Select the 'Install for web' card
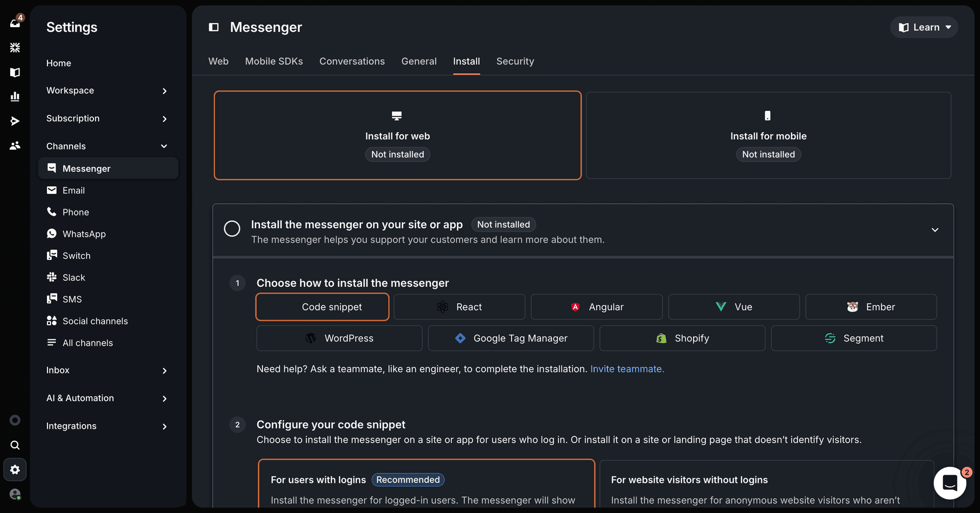Image resolution: width=980 pixels, height=513 pixels. (x=397, y=135)
